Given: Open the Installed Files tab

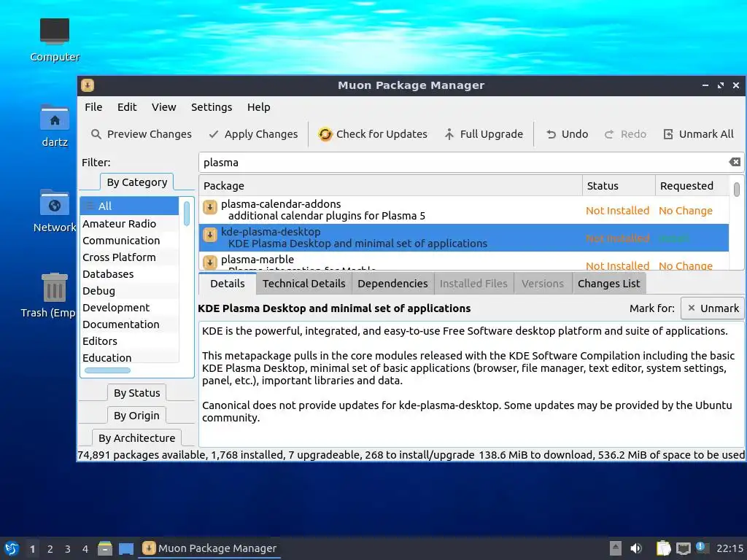Looking at the screenshot, I should (473, 284).
